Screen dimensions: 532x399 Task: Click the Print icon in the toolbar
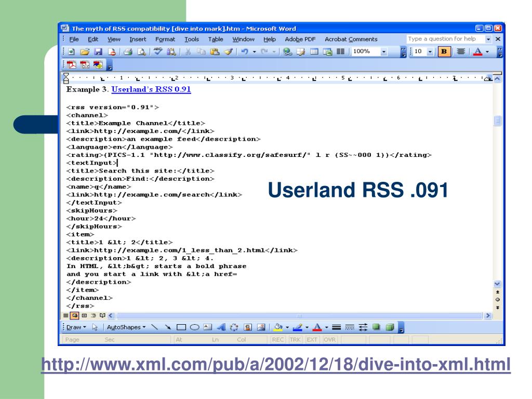tap(128, 51)
